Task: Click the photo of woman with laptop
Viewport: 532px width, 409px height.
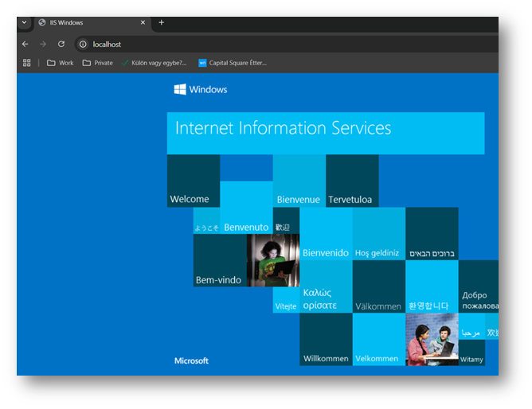Action: click(x=272, y=260)
